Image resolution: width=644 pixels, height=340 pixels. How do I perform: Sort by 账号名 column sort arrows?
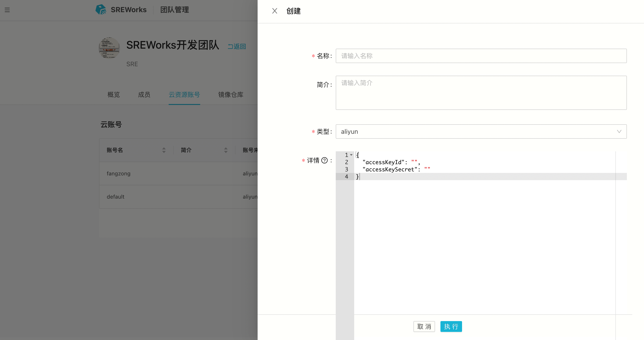coord(164,150)
